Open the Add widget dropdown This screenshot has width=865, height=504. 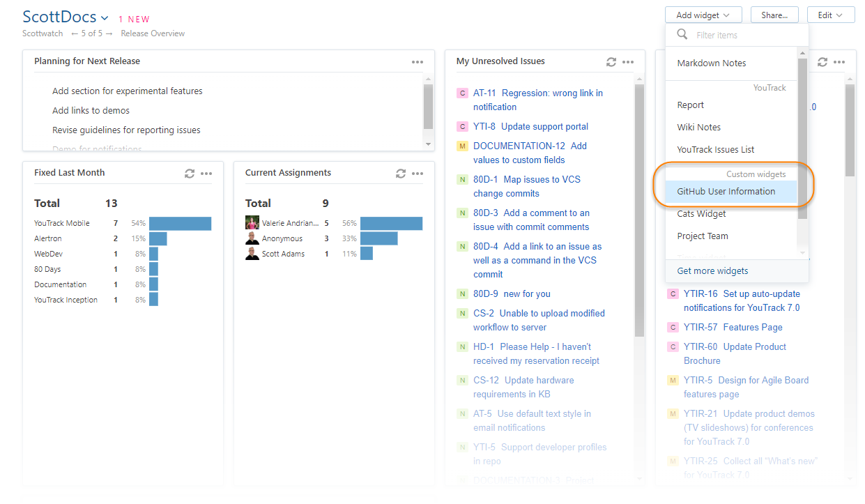click(703, 15)
